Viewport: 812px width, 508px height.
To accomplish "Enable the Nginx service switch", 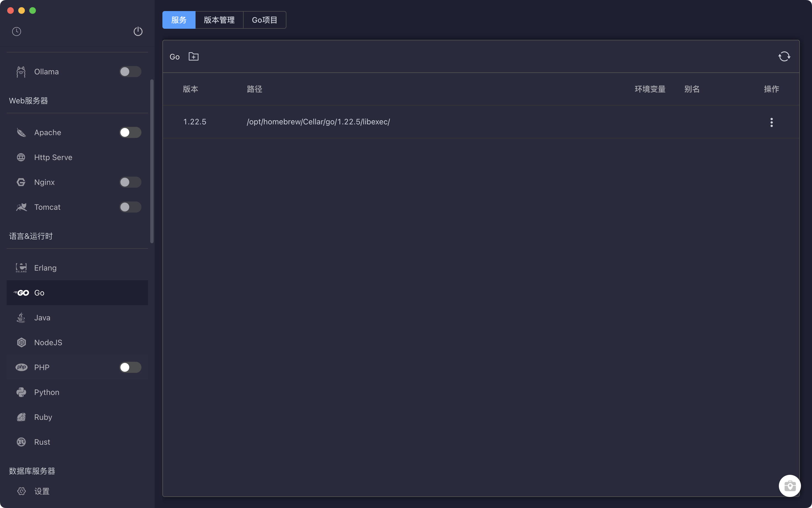I will coord(130,182).
